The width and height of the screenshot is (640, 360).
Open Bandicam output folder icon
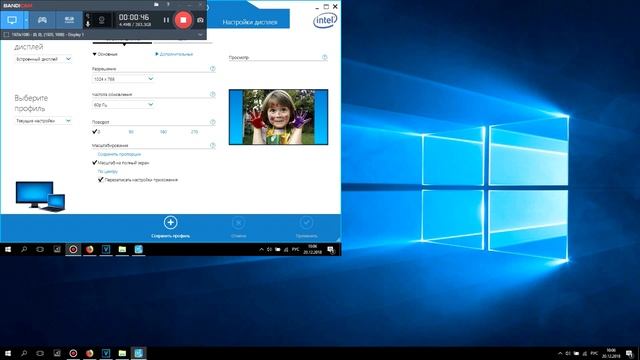(x=156, y=4)
